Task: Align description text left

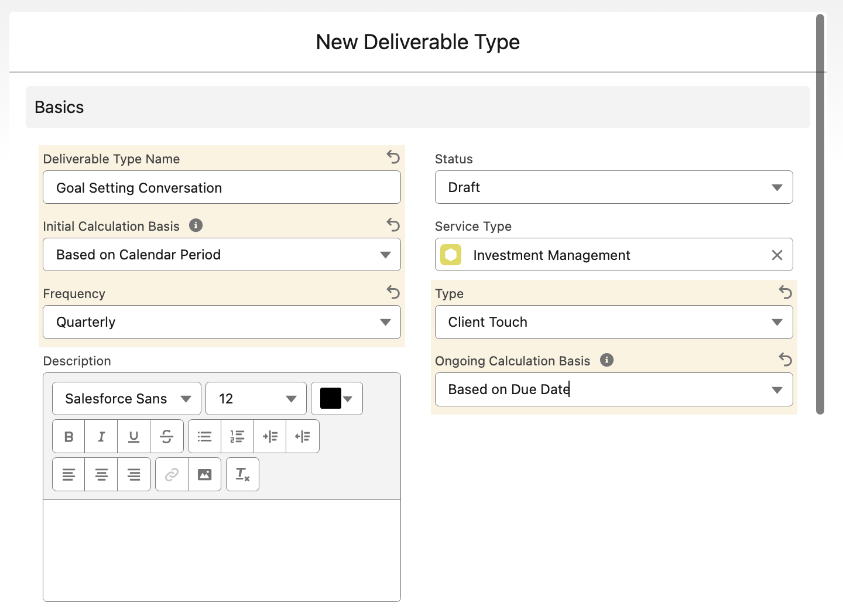Action: (68, 474)
